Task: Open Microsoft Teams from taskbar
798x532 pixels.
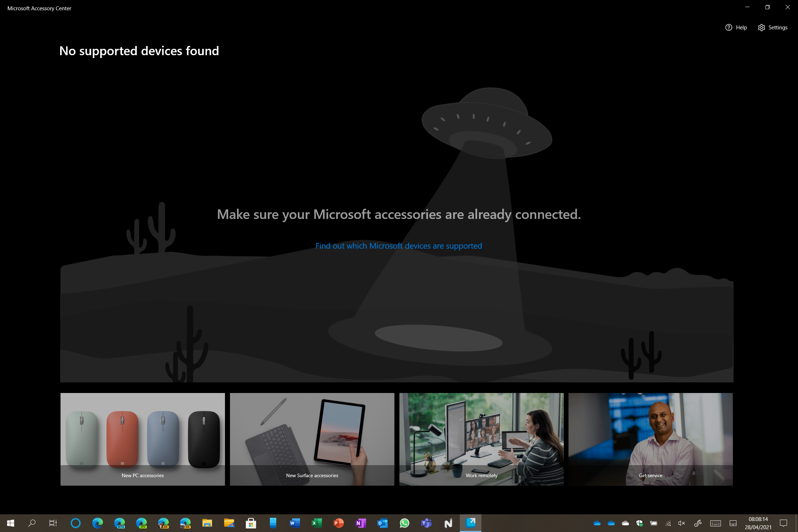Action: (x=427, y=523)
